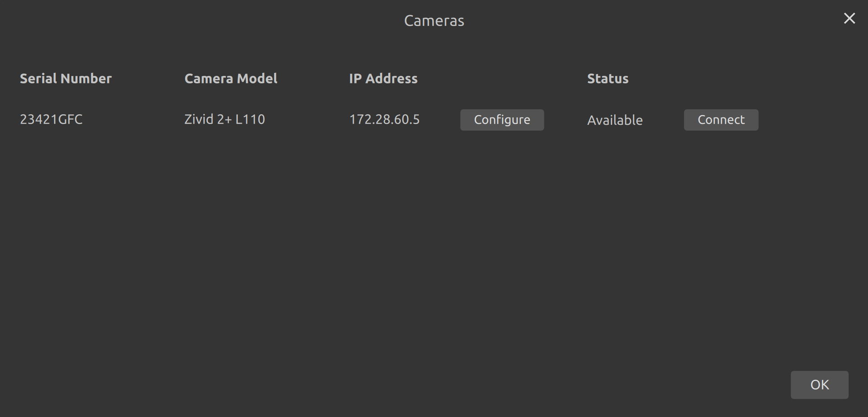Click the Camera Model column header
Image resolution: width=868 pixels, height=417 pixels.
pyautogui.click(x=231, y=79)
